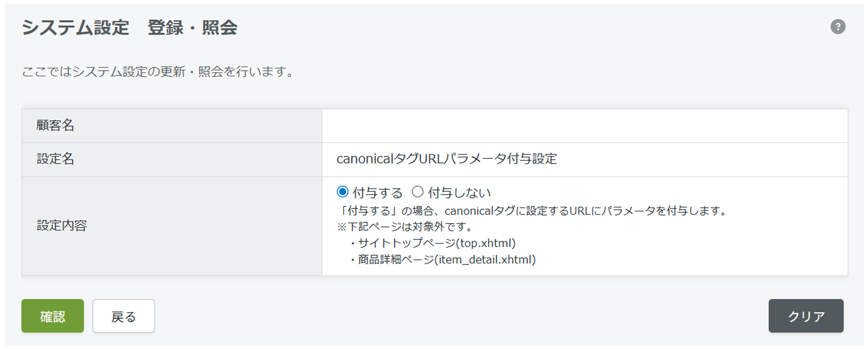Screen dimensions: 868x349
Task: Click the 設定内容 row label
Action: pyautogui.click(x=62, y=226)
